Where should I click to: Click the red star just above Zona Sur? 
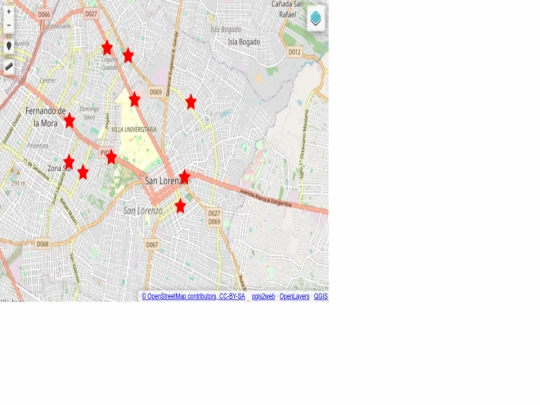69,162
